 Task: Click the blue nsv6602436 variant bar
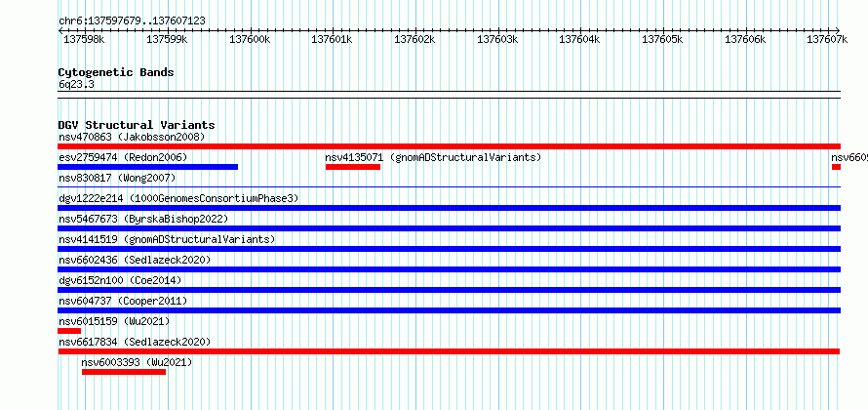(449, 269)
